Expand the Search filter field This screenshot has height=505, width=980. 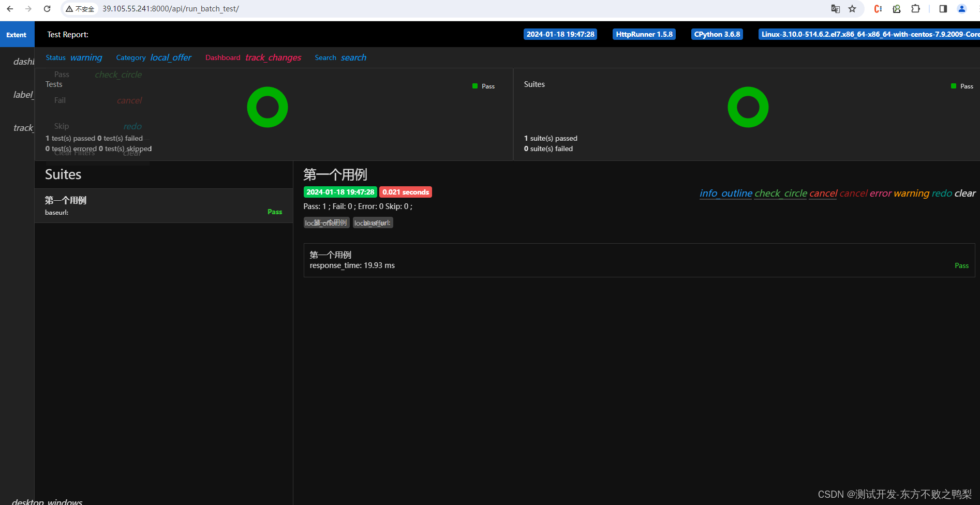coord(325,57)
